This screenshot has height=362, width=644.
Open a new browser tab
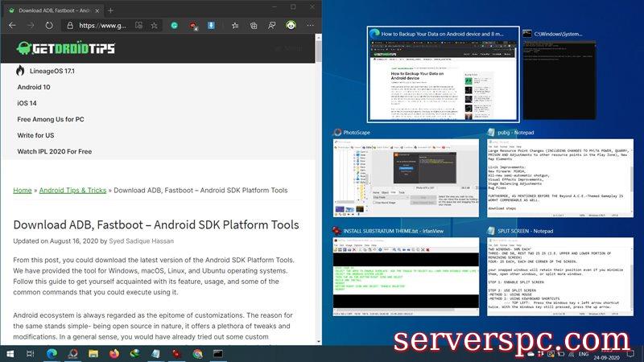110,10
